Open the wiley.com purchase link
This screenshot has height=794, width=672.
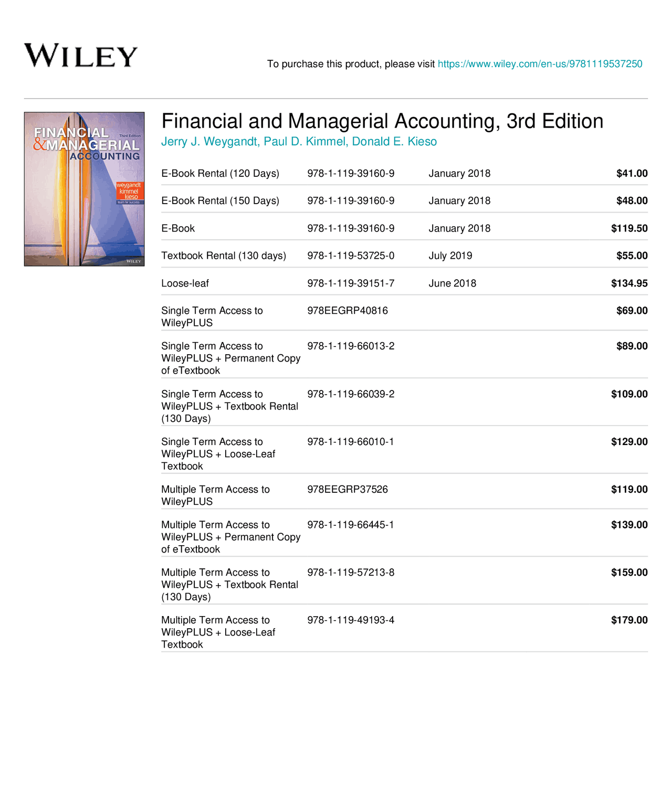point(540,64)
